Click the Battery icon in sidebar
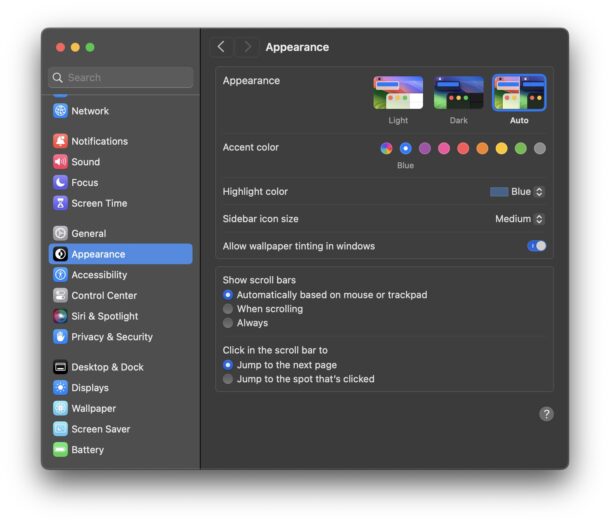This screenshot has width=610, height=524. pos(60,449)
